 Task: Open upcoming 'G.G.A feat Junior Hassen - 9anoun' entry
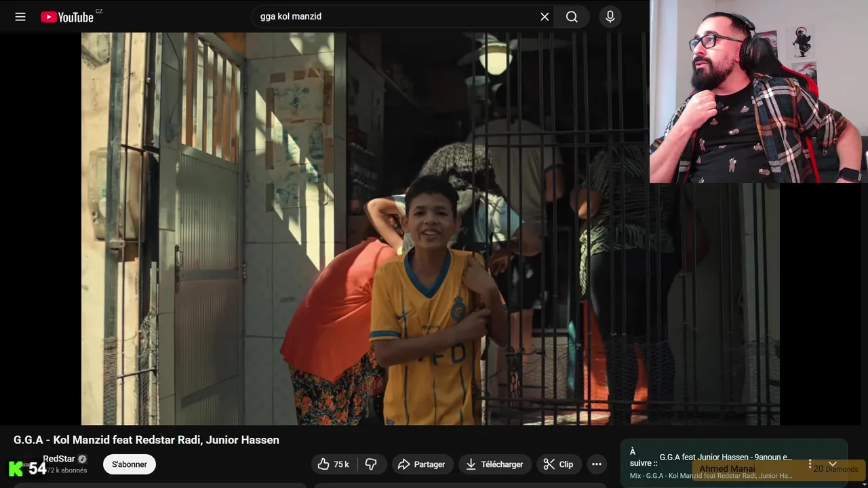[726, 457]
